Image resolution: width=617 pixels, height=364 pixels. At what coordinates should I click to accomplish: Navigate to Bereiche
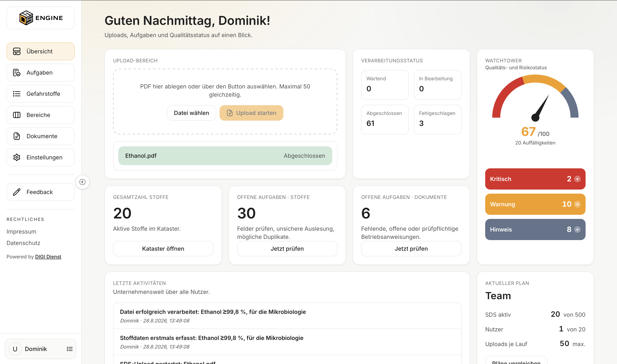[41, 115]
